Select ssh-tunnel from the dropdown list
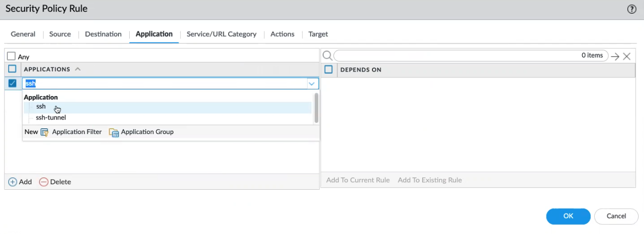Screen dimensions: 644x234 [51, 117]
